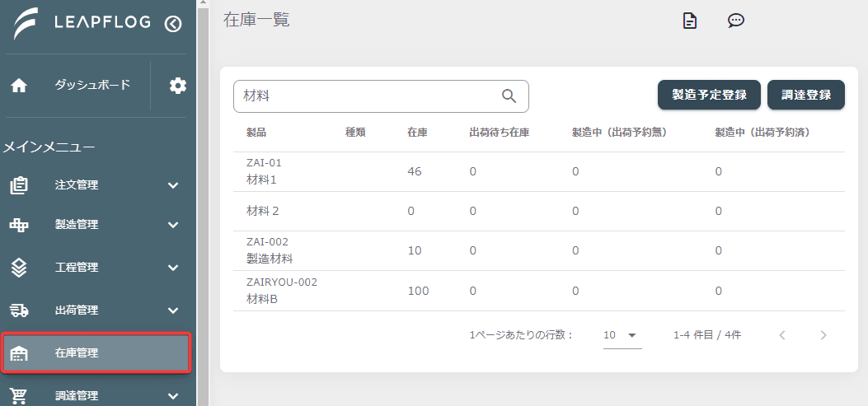Image resolution: width=868 pixels, height=406 pixels.
Task: Expand the 製造管理 menu chevron
Action: coord(173,225)
